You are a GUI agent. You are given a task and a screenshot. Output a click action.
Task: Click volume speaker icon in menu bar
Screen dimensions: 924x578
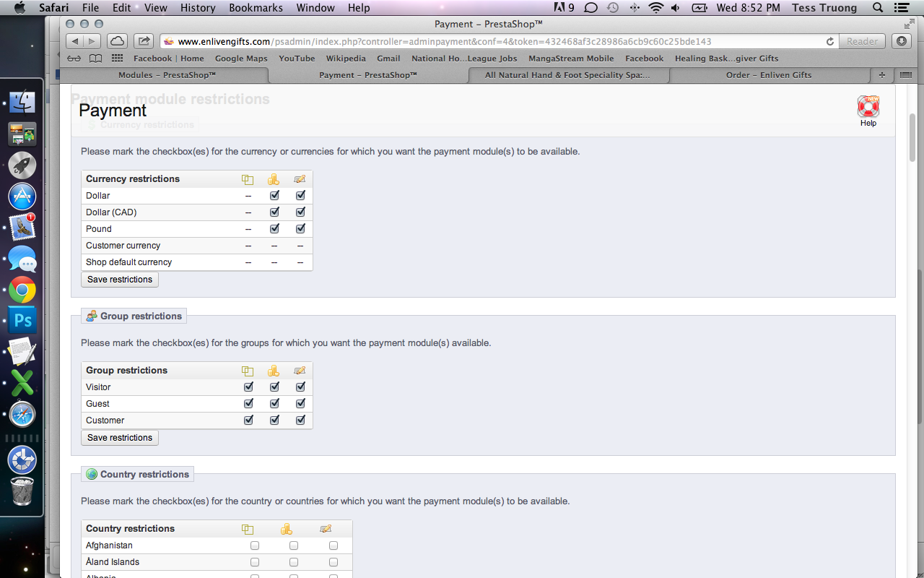coord(676,8)
